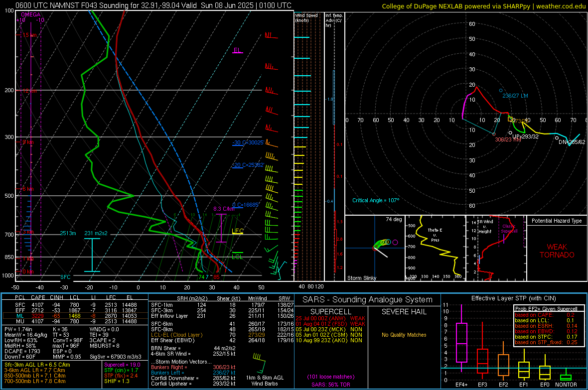This screenshot has width=588, height=390.
Task: Select the MU parcel row in the CAPE table
Action: pyautogui.click(x=76, y=321)
